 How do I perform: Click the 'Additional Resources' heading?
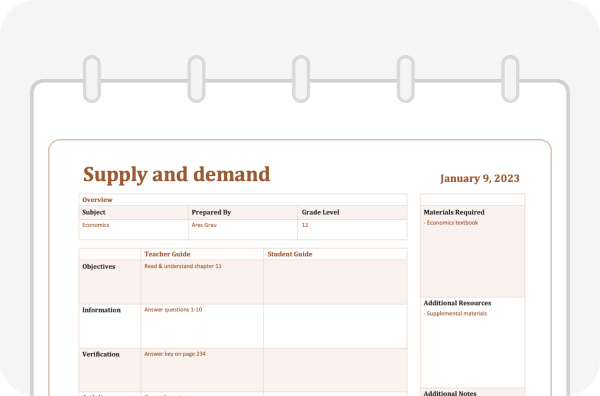[x=457, y=303]
